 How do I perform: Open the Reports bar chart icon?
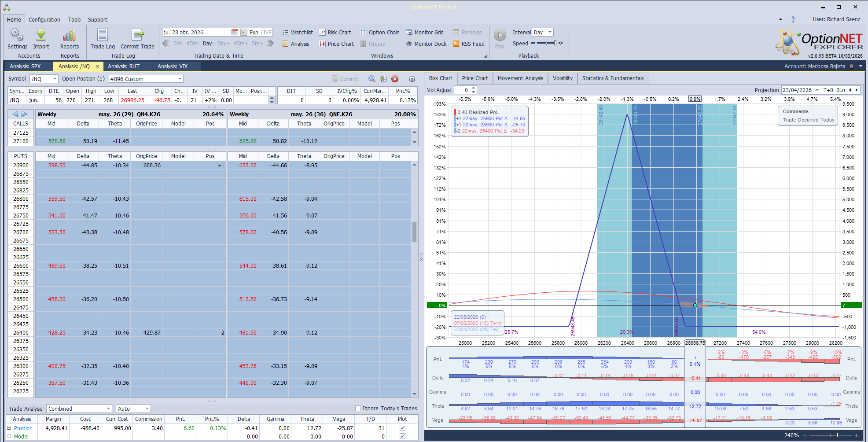70,39
